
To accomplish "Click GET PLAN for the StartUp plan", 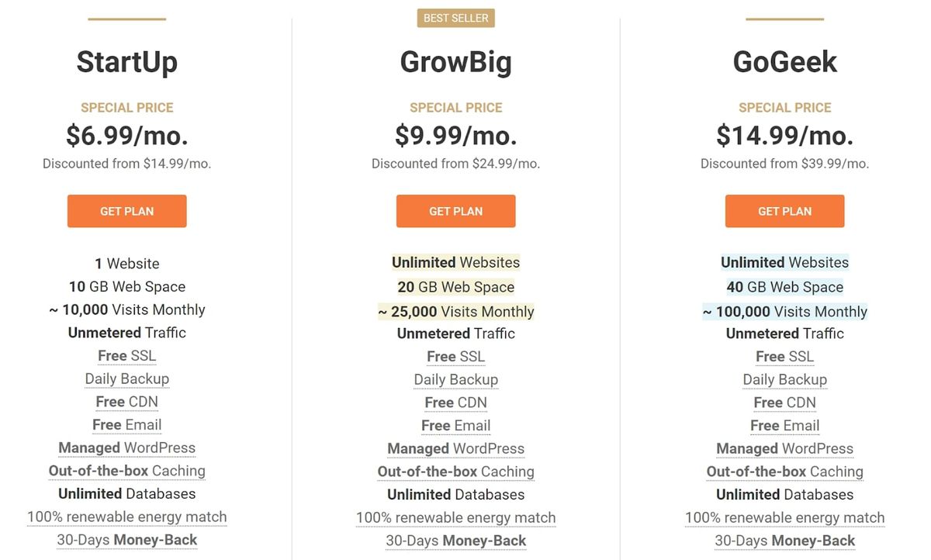I will point(126,211).
